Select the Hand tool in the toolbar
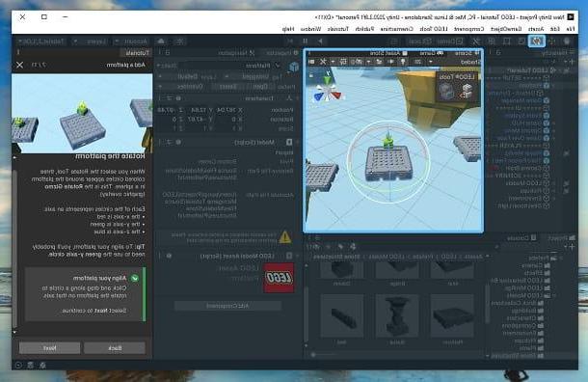Viewport: 588px width, 382px height. tap(567, 41)
